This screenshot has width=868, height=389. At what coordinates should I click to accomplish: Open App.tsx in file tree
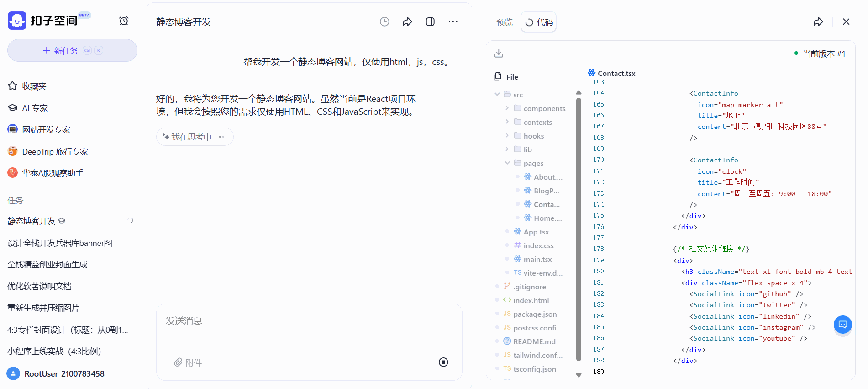[x=531, y=232]
